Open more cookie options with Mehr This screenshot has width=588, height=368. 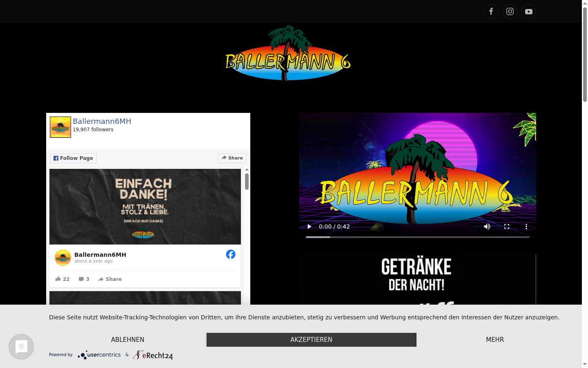(495, 340)
